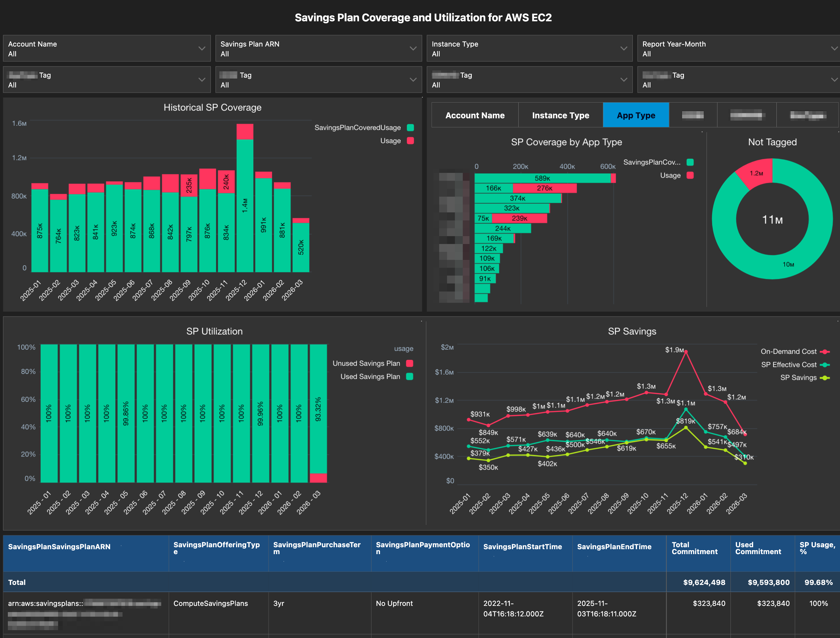Viewport: 840px width, 638px height.
Task: Select the App Type tab
Action: (x=636, y=115)
